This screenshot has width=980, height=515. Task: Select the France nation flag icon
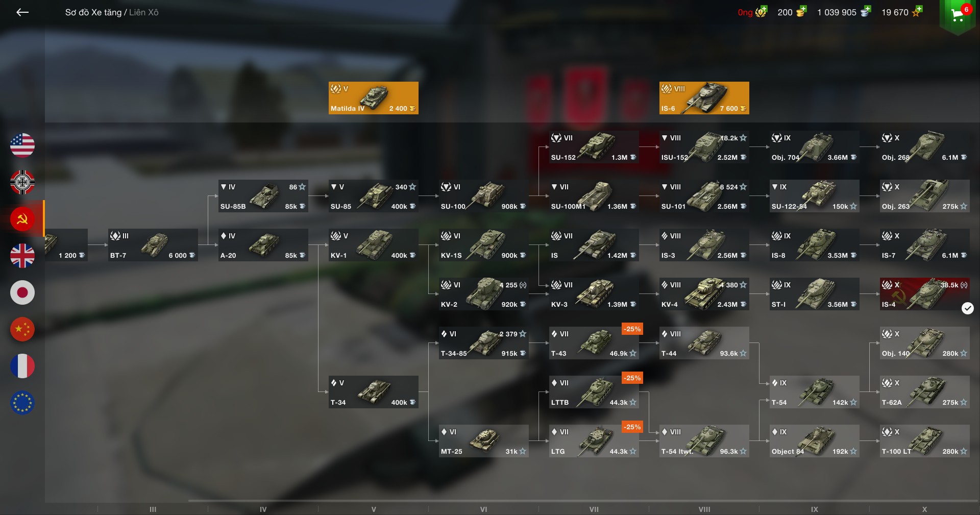[22, 366]
